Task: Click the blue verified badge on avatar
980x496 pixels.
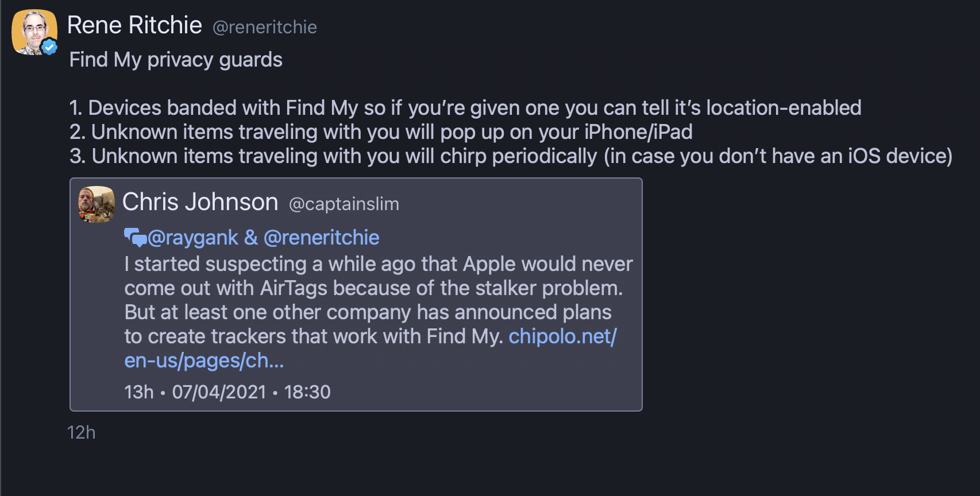Action: click(50, 47)
